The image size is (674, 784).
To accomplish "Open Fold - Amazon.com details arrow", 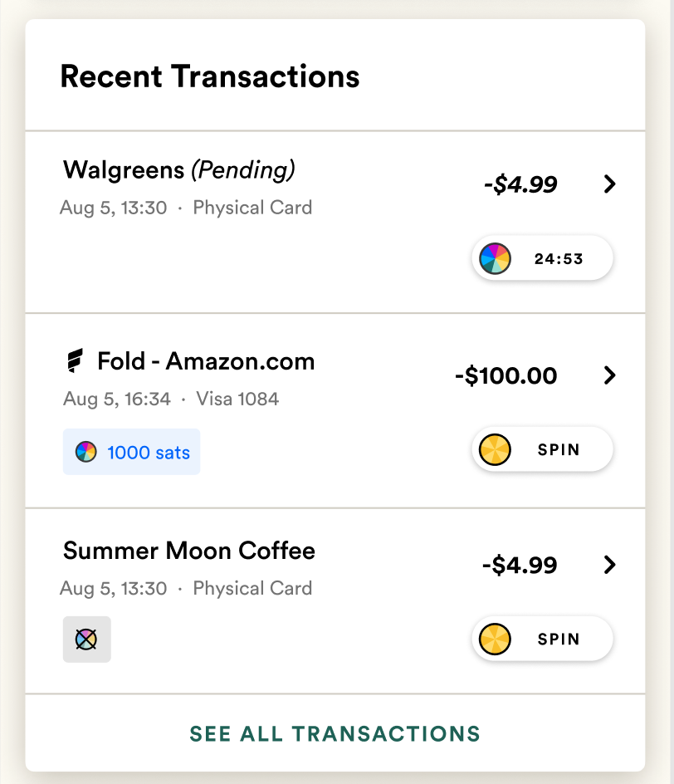I will pyautogui.click(x=610, y=375).
